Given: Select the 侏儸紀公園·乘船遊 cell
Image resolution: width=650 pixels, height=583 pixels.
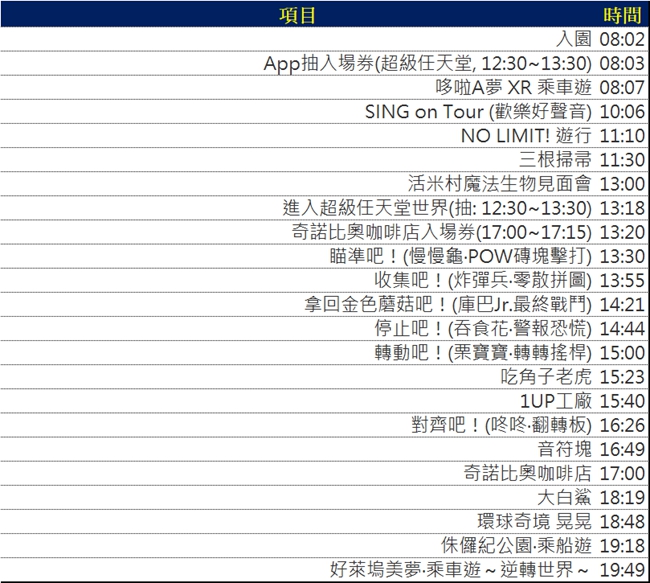Looking at the screenshot, I should (516, 545).
